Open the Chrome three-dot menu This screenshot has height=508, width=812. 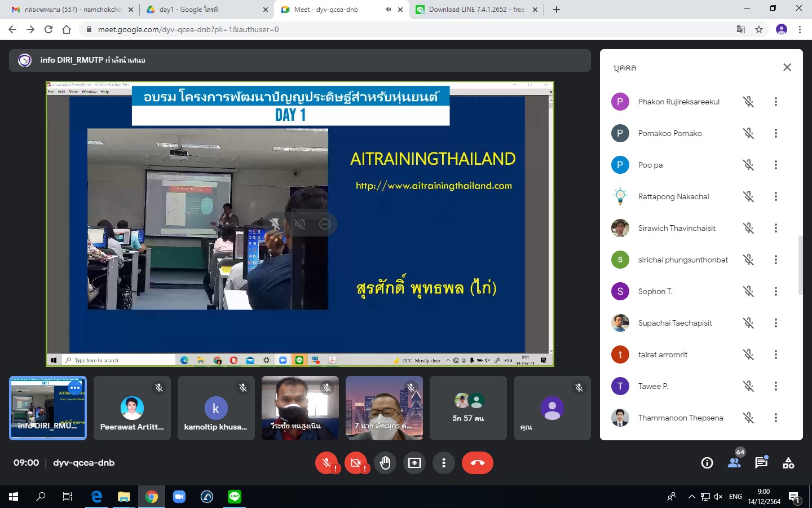click(800, 29)
